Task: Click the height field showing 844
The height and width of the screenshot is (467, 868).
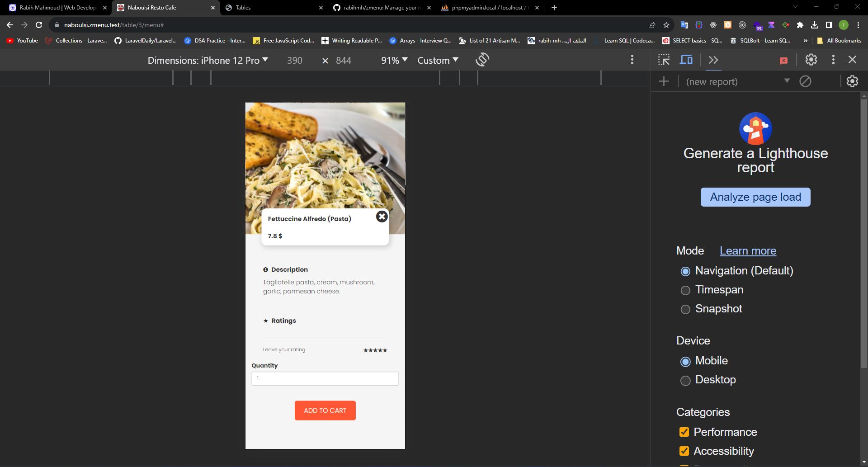Action: coord(344,60)
